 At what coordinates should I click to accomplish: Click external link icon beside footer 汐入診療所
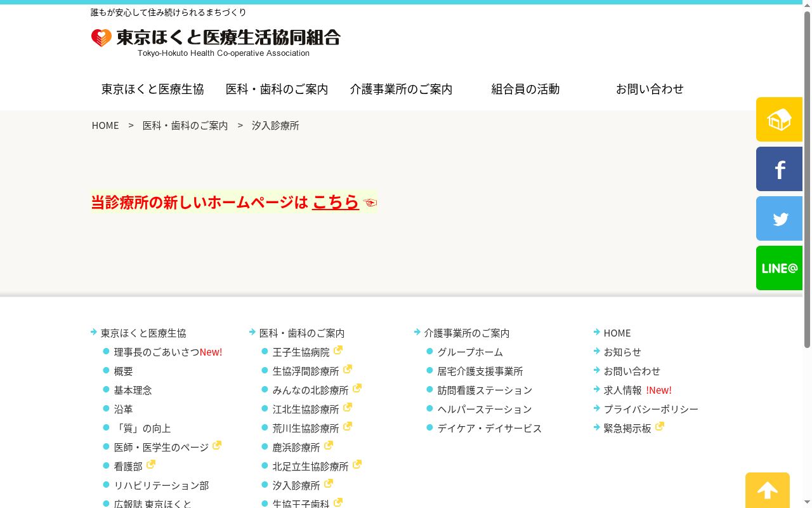[329, 483]
